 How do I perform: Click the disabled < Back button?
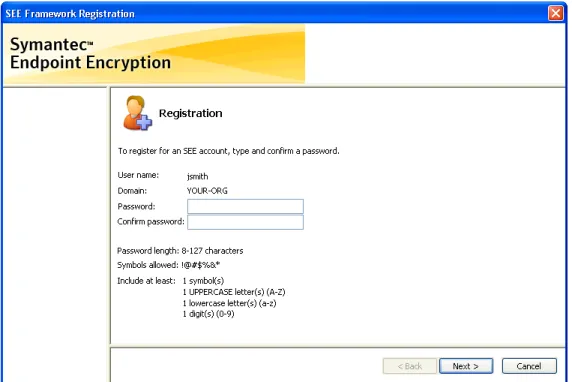coord(410,366)
